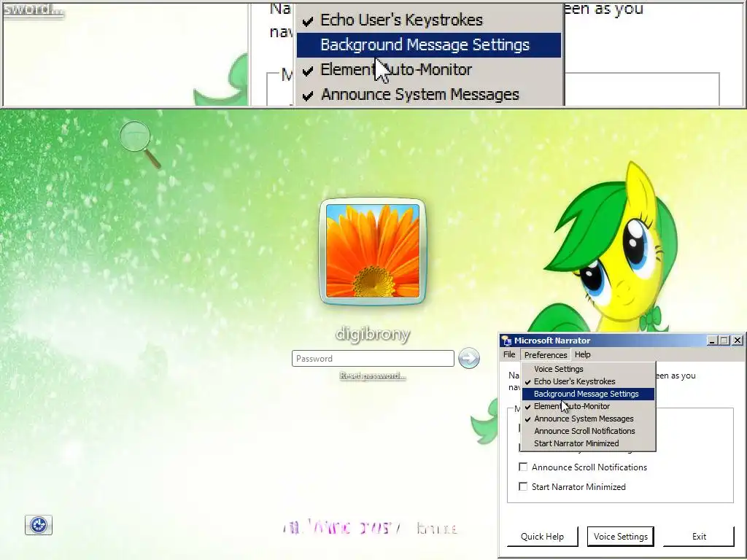Toggle Element Auto-Monitor menu item

tap(589, 406)
